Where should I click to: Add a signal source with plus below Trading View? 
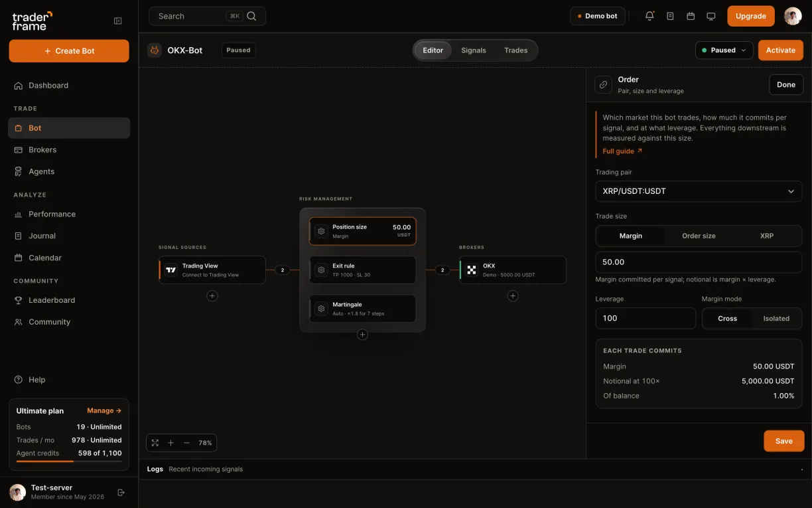point(212,296)
